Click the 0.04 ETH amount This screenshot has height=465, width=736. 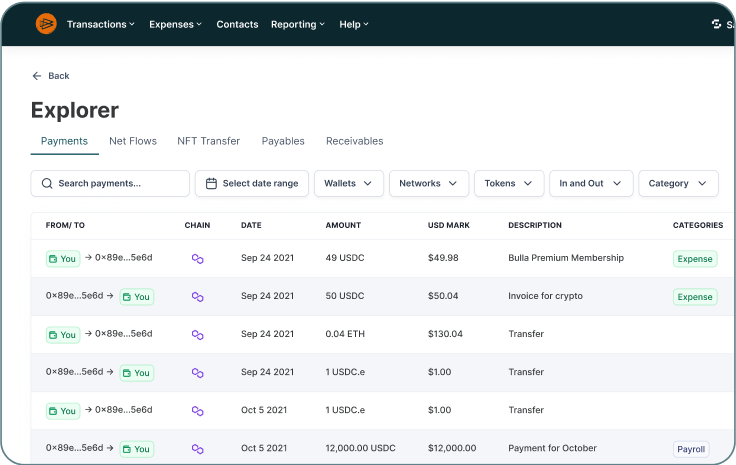(345, 334)
